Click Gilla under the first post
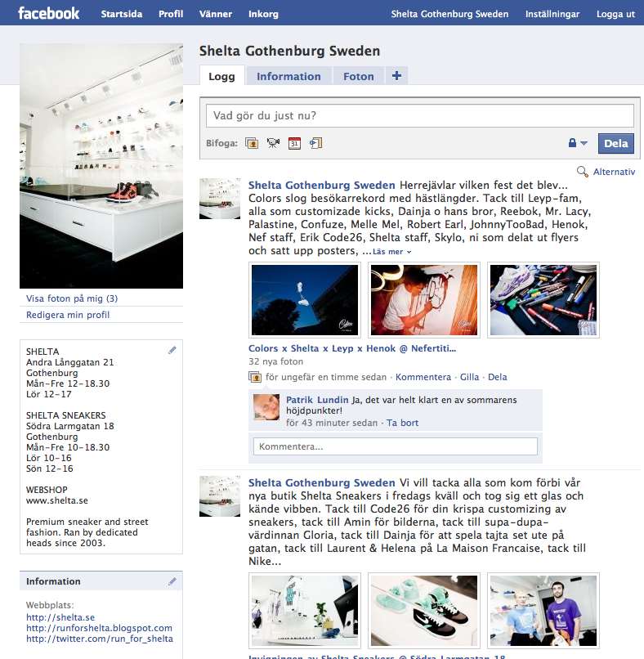 coord(469,377)
